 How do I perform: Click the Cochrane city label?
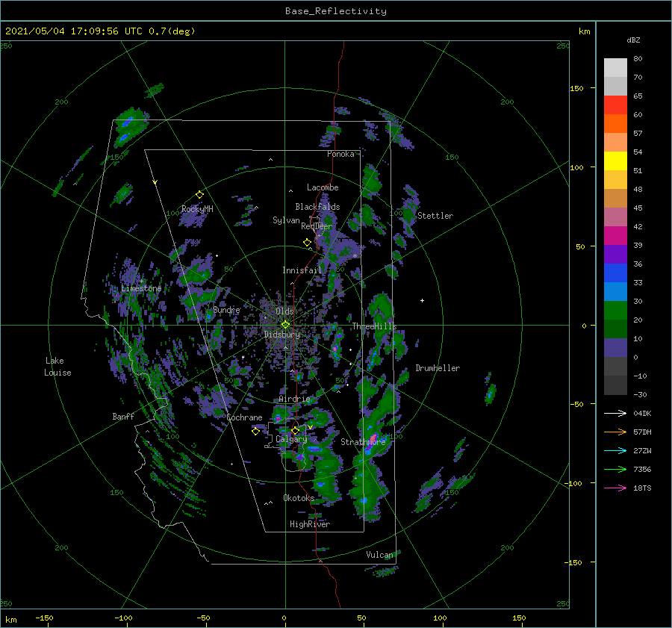(244, 417)
